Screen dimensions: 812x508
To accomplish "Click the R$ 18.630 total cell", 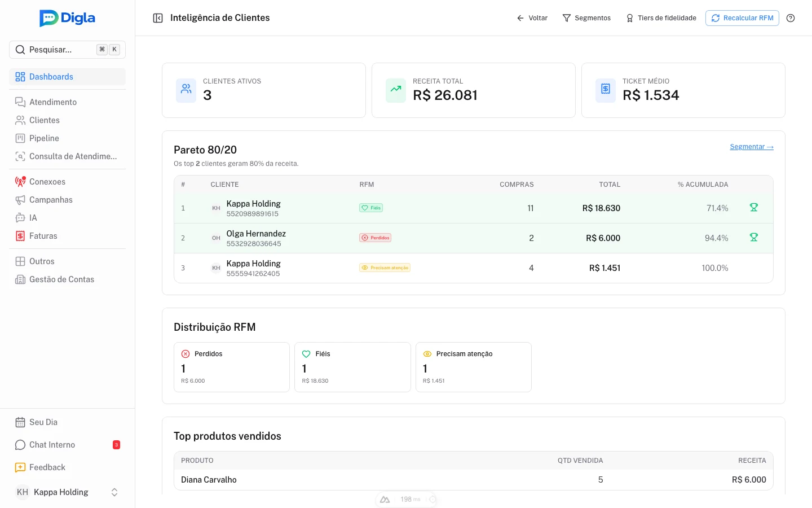I will click(x=601, y=208).
